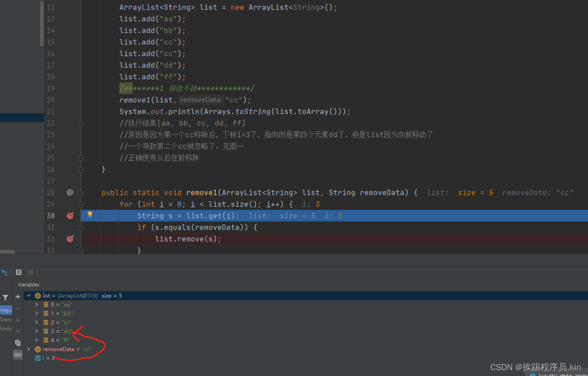The height and width of the screenshot is (376, 588).
Task: Click the breakpoint on line 30
Action: point(70,216)
